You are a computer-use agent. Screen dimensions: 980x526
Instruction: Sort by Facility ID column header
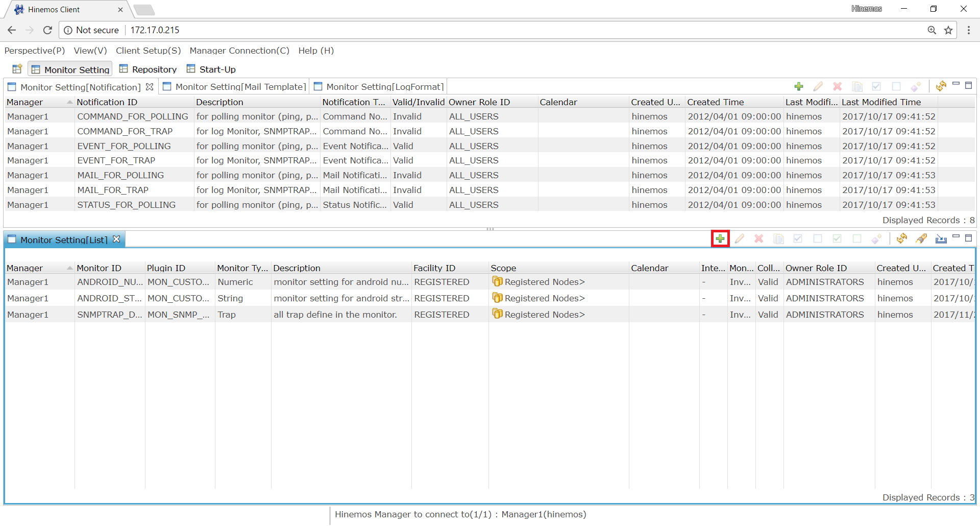[x=450, y=268]
